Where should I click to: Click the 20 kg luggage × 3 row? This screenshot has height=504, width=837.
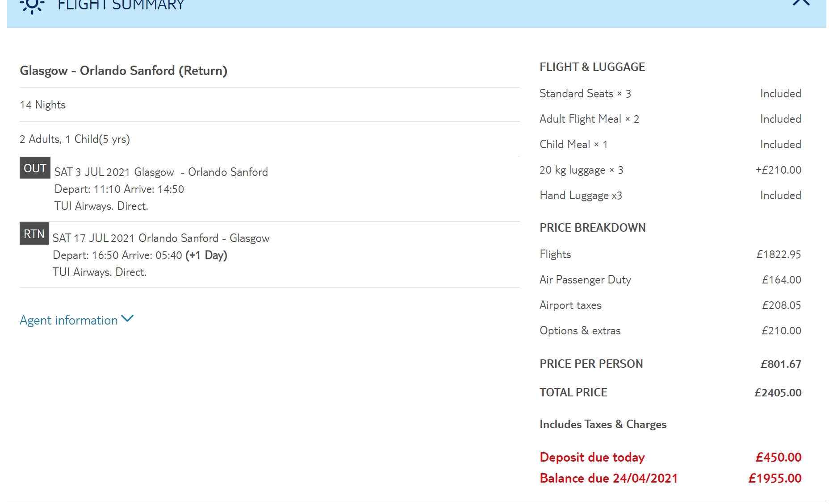[581, 170]
